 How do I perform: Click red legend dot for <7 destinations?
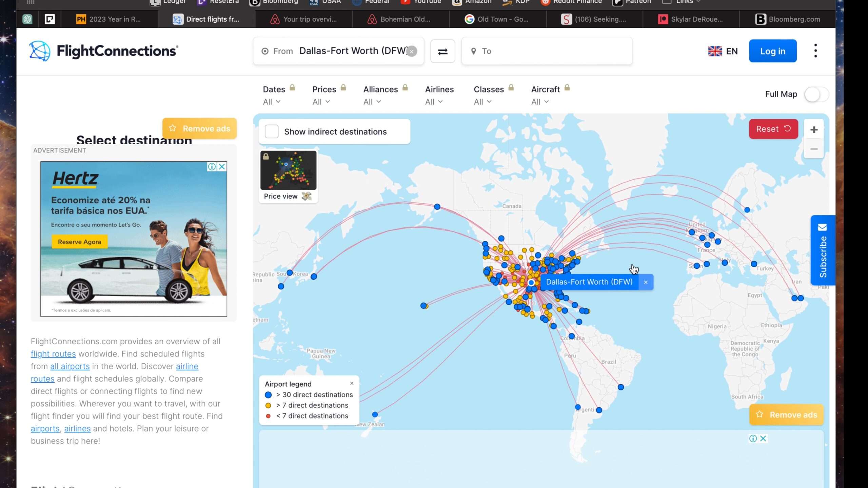268,416
